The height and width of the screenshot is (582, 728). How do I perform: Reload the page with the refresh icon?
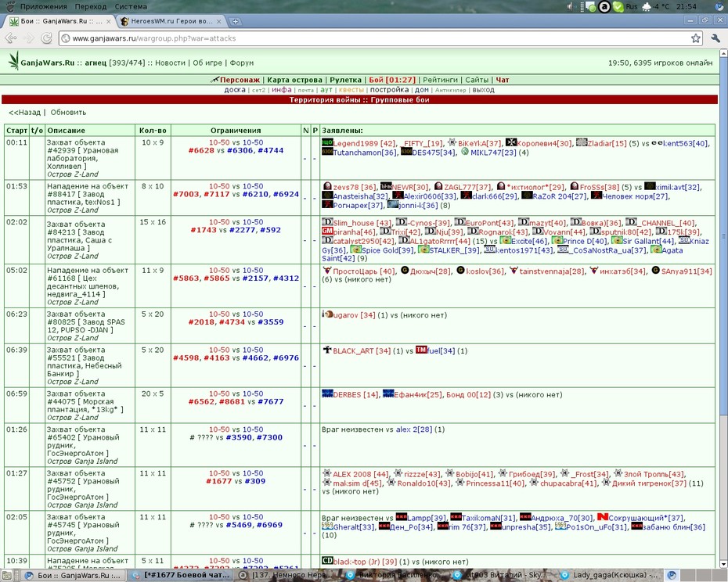[46, 38]
